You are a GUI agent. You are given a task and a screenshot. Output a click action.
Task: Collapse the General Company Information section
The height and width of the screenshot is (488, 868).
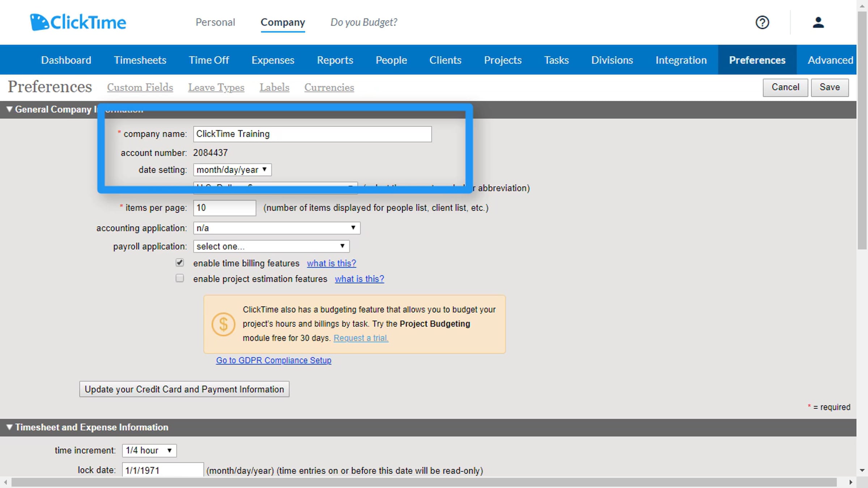pyautogui.click(x=9, y=109)
